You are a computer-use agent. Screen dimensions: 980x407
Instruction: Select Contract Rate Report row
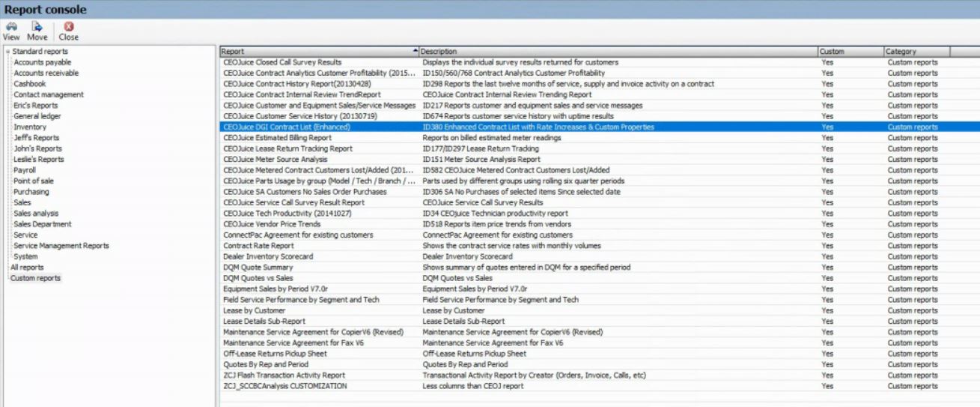click(258, 246)
